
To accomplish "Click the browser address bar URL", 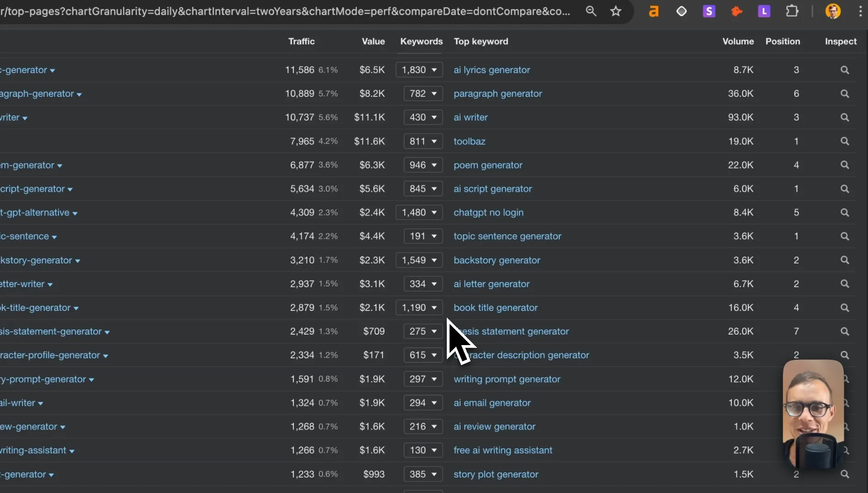I will (286, 11).
